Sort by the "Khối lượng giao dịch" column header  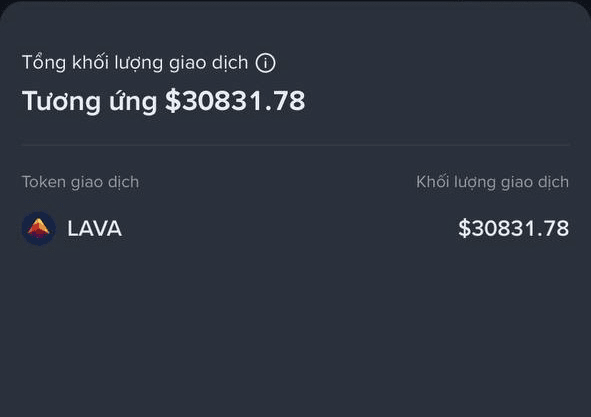point(492,182)
